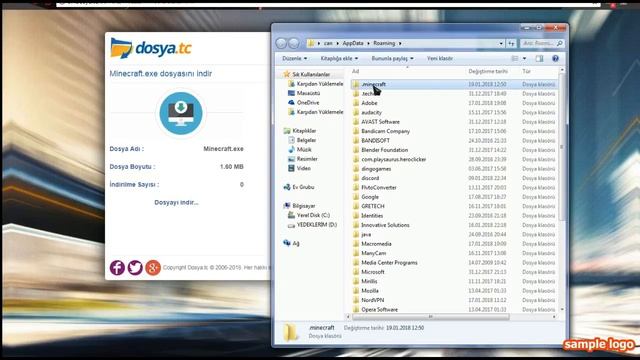Open the address bar history dropdown
This screenshot has width=640, height=360.
(x=501, y=43)
